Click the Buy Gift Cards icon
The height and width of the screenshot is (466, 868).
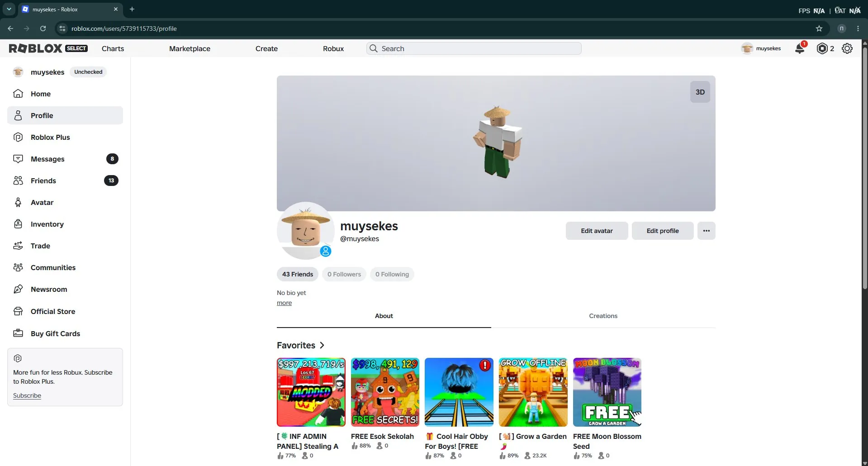click(18, 333)
